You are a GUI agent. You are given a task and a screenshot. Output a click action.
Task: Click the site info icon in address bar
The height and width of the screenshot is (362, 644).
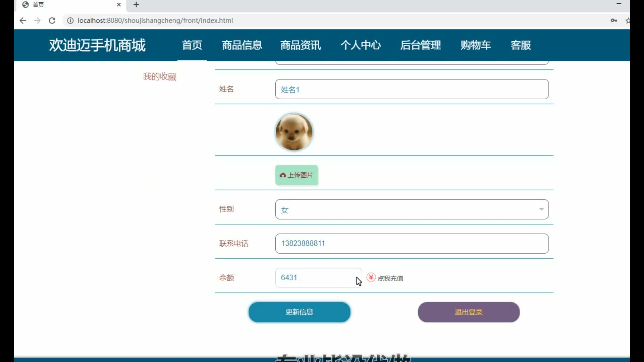[x=70, y=20]
